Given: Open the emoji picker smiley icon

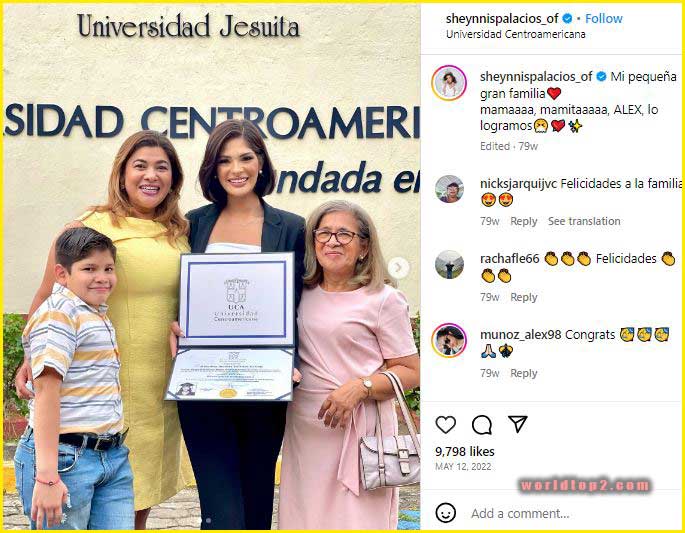Looking at the screenshot, I should 446,512.
